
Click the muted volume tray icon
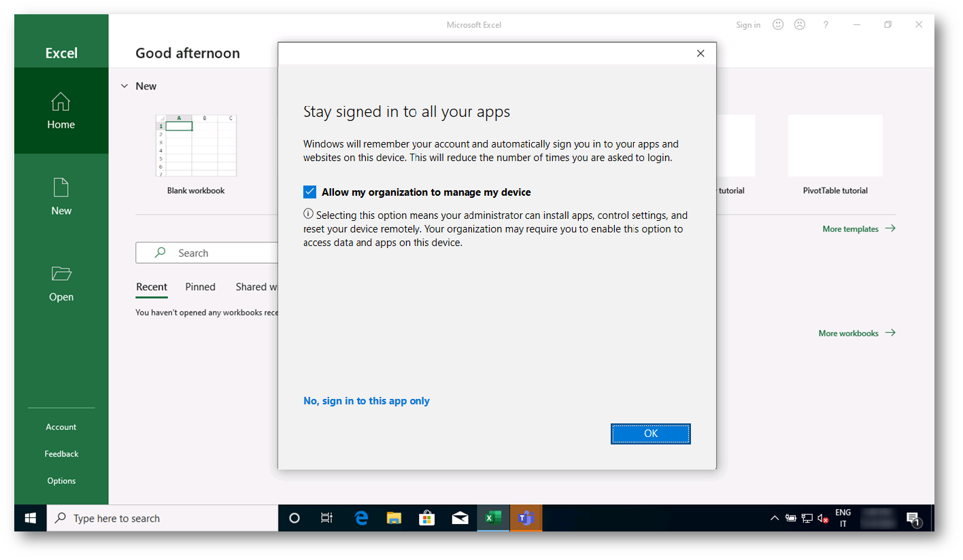[x=823, y=518]
